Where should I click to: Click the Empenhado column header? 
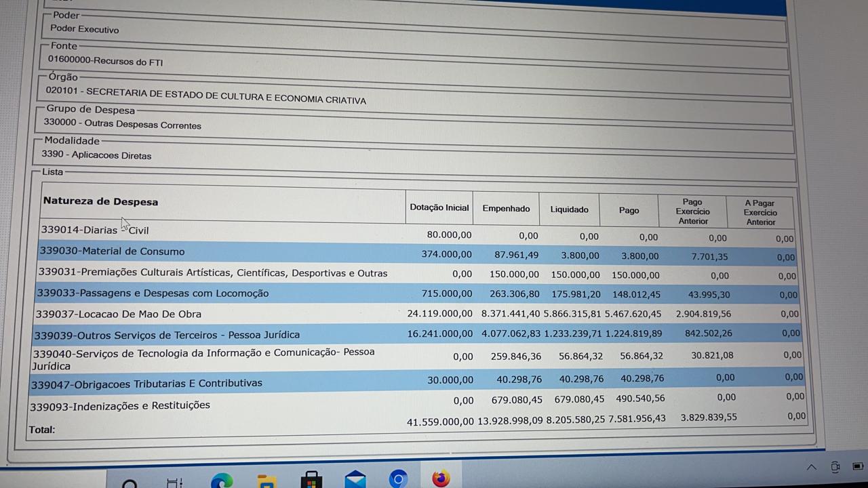click(x=506, y=209)
